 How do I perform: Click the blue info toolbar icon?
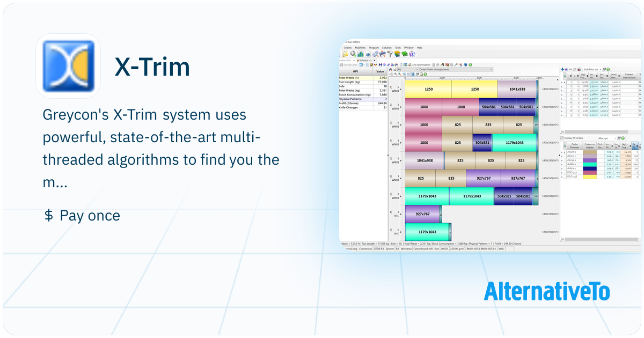[368, 54]
